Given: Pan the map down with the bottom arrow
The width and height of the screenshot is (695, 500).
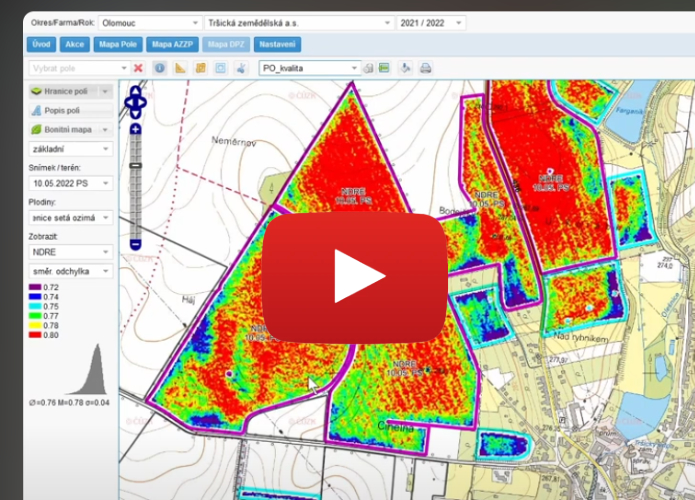Looking at the screenshot, I should (x=136, y=114).
